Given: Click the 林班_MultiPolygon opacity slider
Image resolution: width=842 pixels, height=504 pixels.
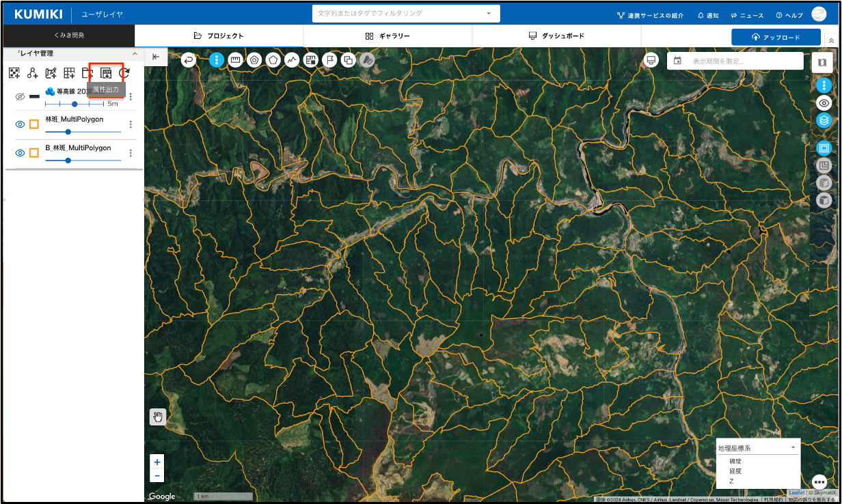Looking at the screenshot, I should pyautogui.click(x=82, y=132).
